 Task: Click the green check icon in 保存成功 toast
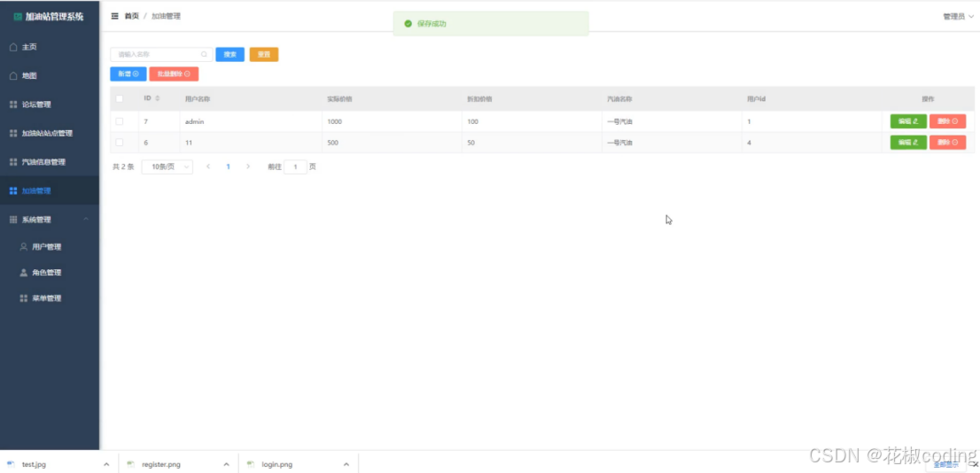(408, 24)
